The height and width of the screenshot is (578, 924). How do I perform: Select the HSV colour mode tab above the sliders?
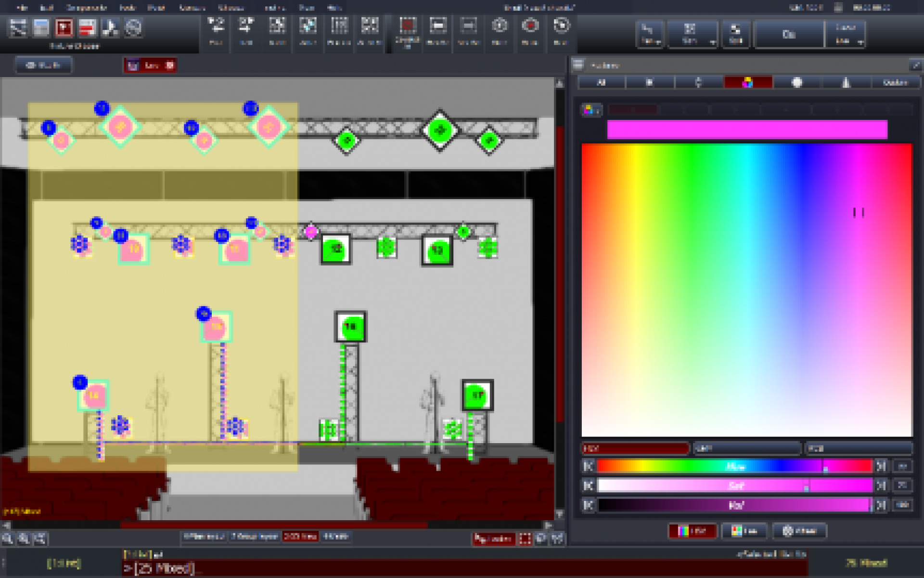pyautogui.click(x=635, y=448)
